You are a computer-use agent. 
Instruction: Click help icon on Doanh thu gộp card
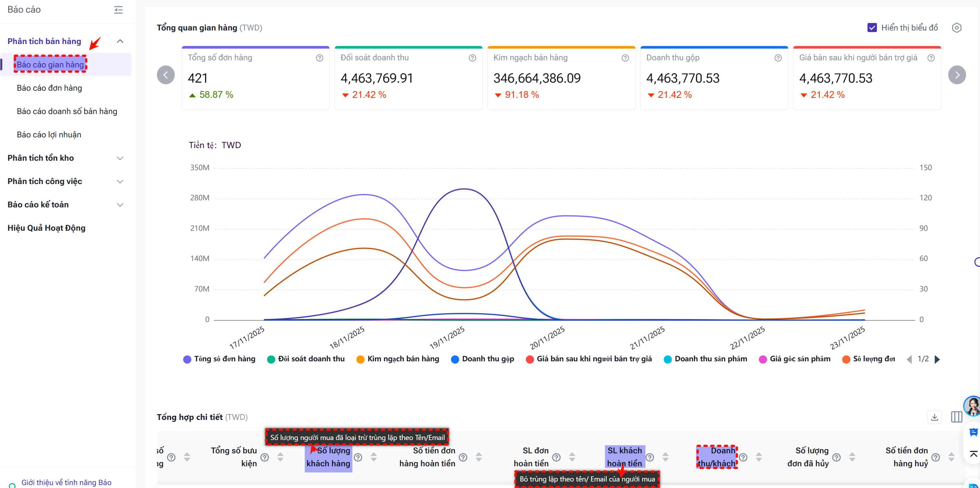tap(778, 58)
